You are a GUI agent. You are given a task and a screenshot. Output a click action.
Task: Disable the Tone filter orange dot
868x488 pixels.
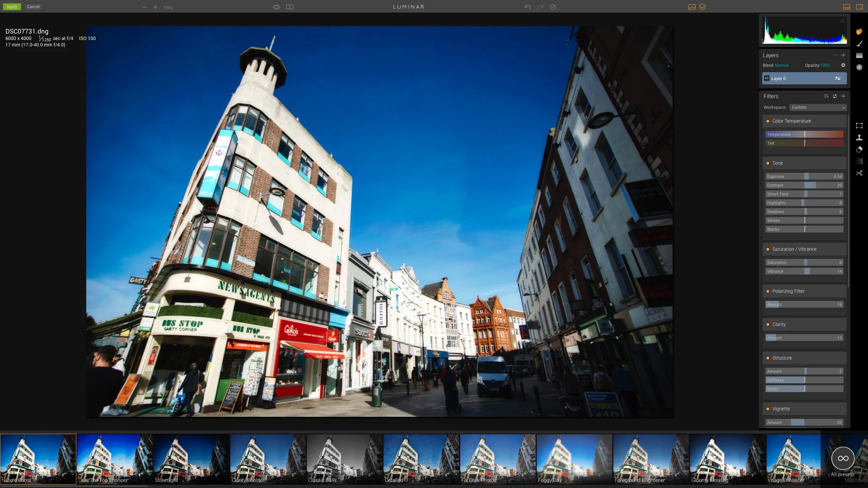(767, 163)
